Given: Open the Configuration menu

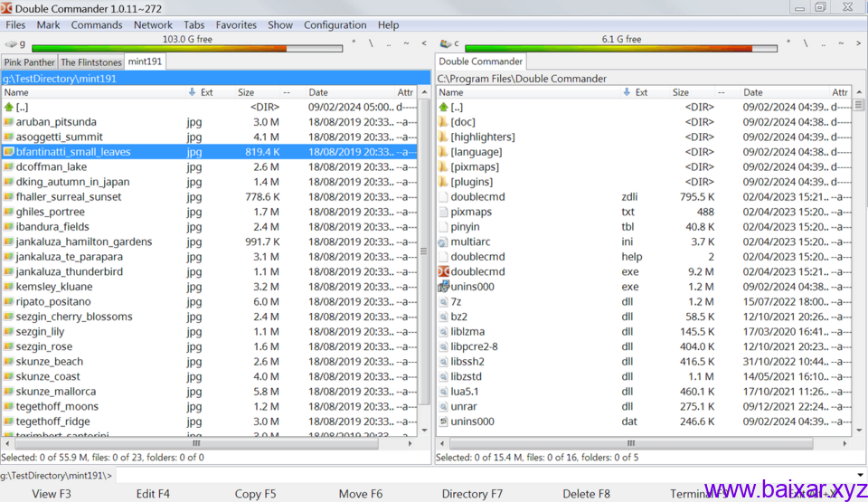Looking at the screenshot, I should (335, 25).
